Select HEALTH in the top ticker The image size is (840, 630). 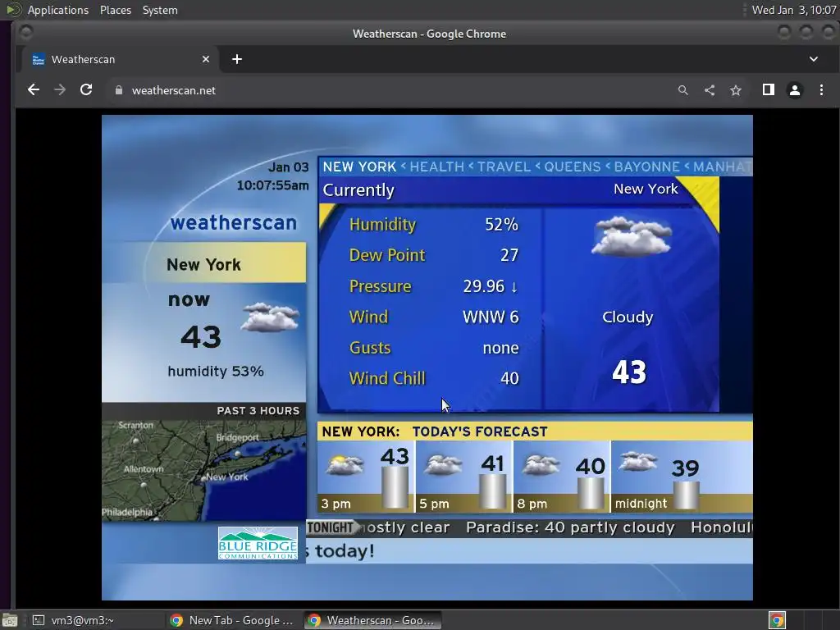(x=436, y=167)
